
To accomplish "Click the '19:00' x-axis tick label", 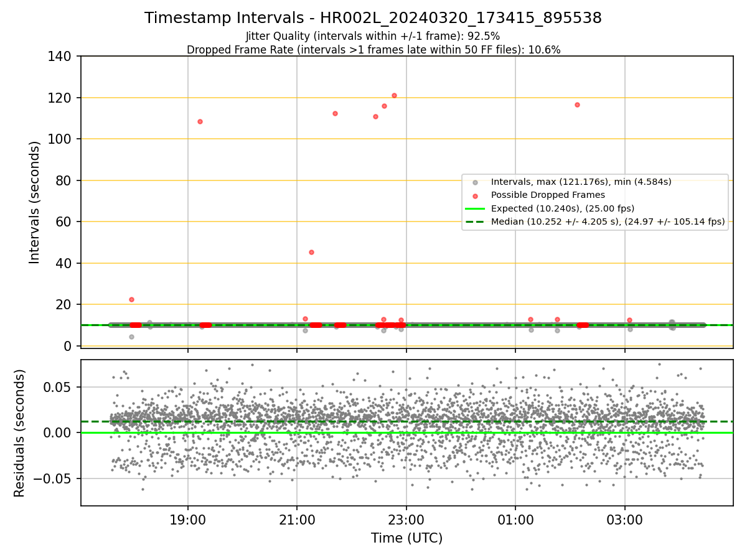I will pos(188,520).
